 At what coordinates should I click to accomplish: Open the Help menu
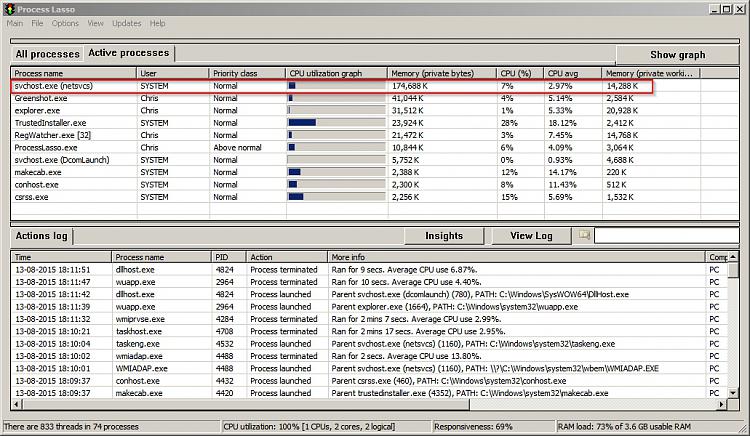[x=157, y=23]
